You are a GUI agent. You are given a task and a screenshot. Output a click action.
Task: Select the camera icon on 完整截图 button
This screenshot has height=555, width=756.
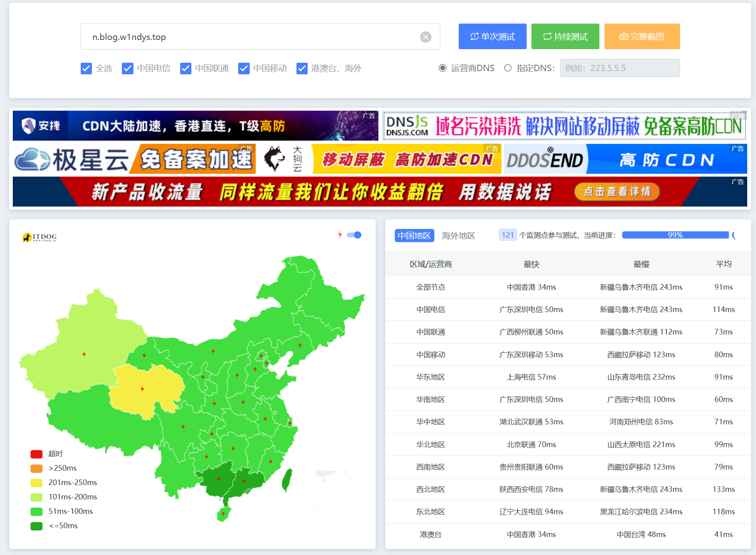click(624, 36)
